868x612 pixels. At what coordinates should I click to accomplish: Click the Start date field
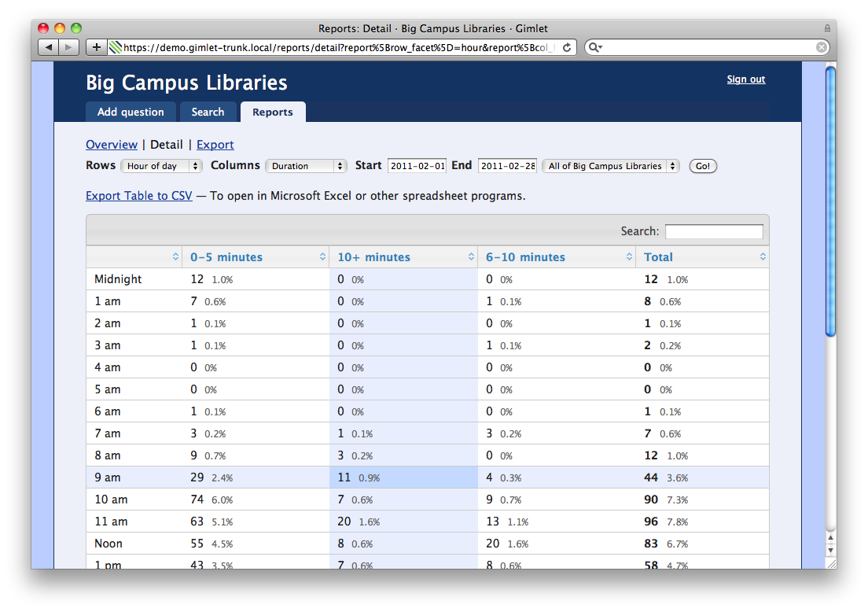(417, 166)
